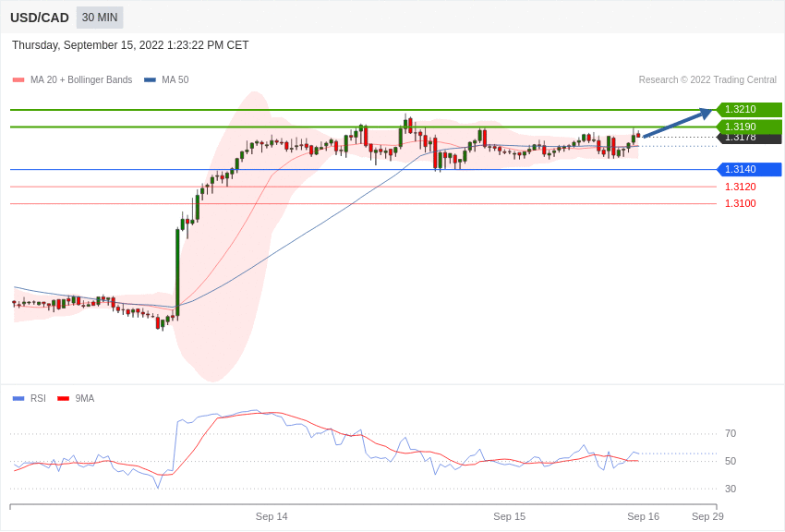
Task: Click the Research © 2022 Trading Central credit
Action: click(707, 80)
